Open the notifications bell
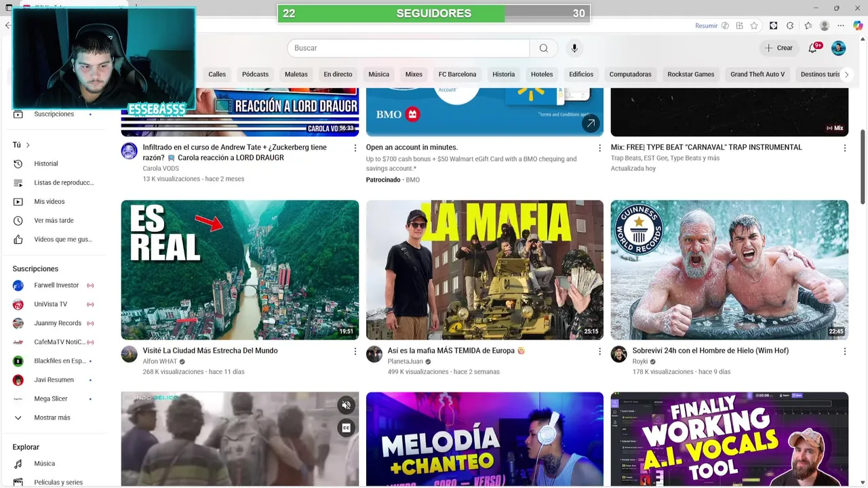Screen dimensions: 868x488 [814, 48]
